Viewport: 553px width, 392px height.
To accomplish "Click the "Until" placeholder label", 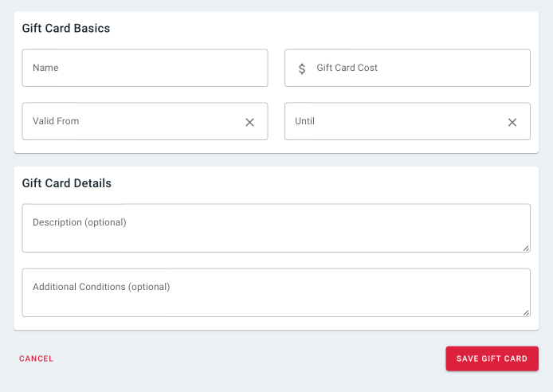I will click(x=304, y=121).
